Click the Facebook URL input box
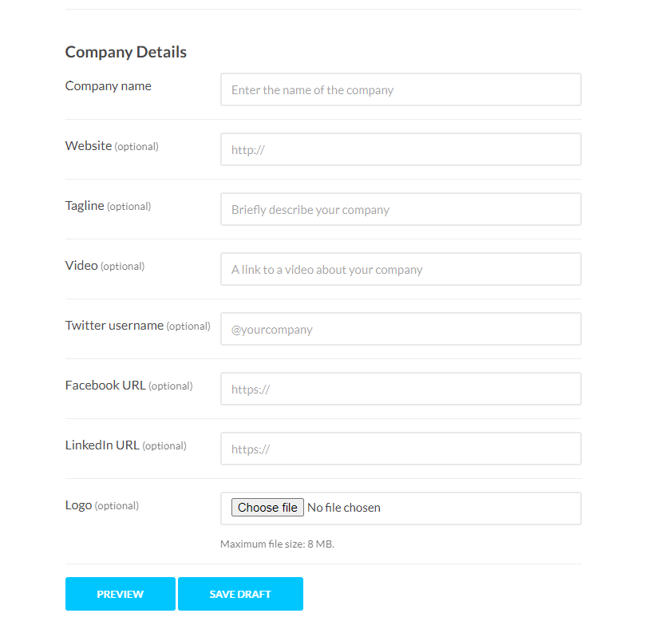Image resolution: width=672 pixels, height=633 pixels. pyautogui.click(x=401, y=390)
